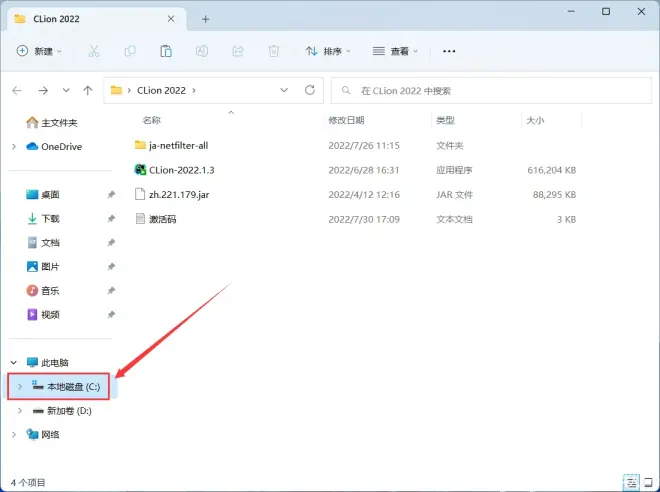Image resolution: width=660 pixels, height=492 pixels.
Task: Expand the 新加卷 (D:) node
Action: 20,411
